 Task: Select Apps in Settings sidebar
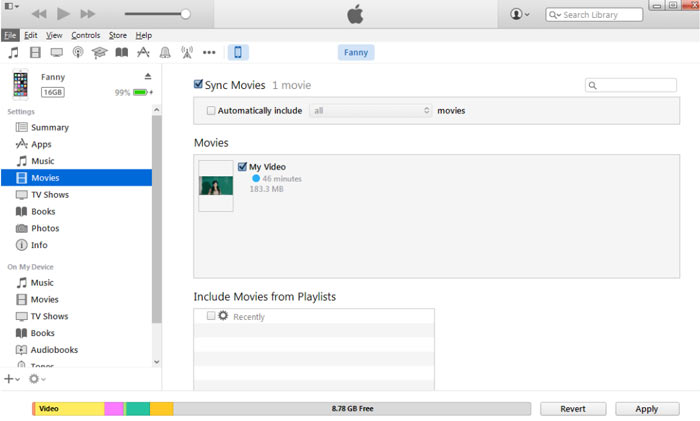[76, 144]
